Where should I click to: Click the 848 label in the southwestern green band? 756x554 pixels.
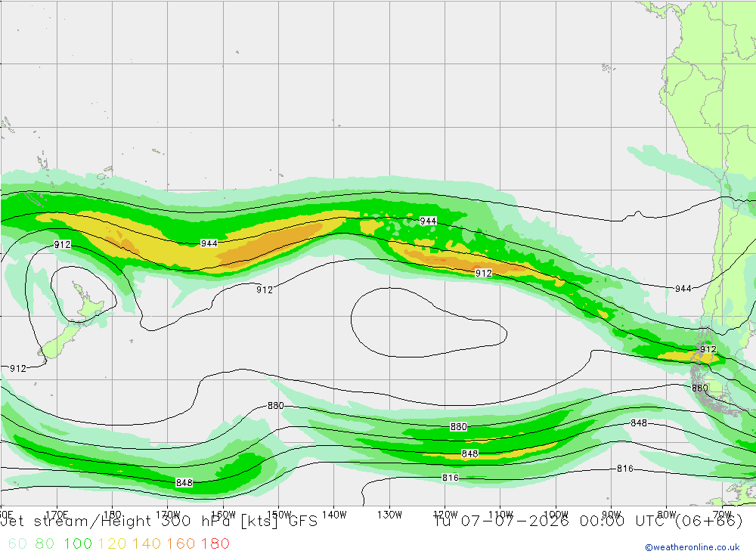[x=184, y=483]
